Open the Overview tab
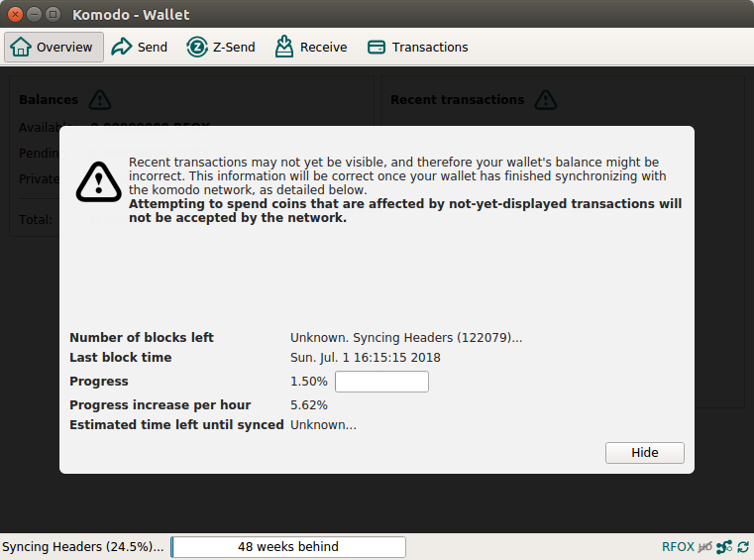Screen dimensions: 754x560 pyautogui.click(x=54, y=48)
